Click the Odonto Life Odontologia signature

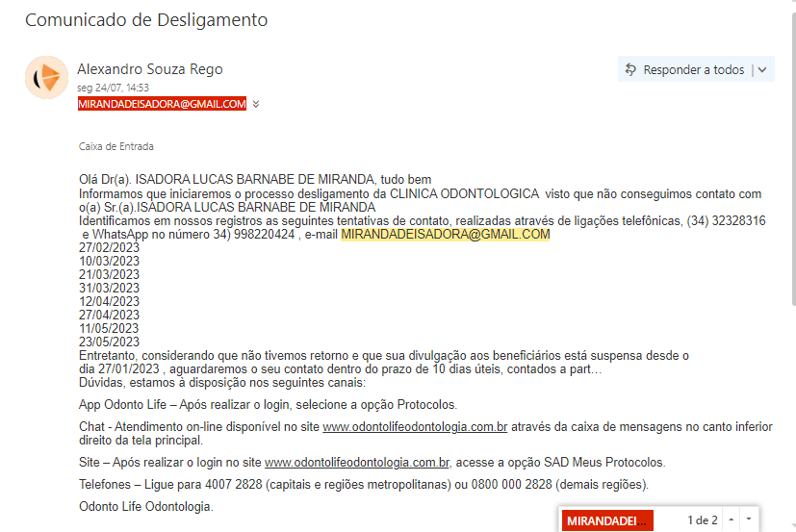point(146,506)
